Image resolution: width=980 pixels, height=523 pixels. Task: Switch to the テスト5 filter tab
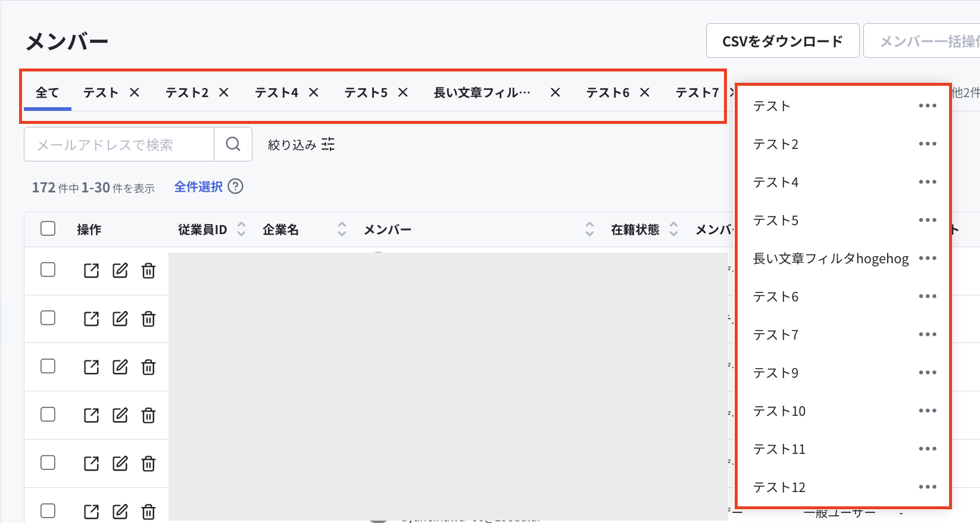tap(366, 92)
